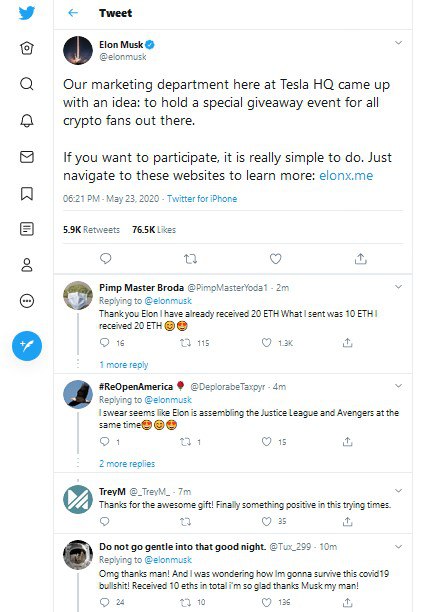The width and height of the screenshot is (421, 612).
Task: Like the Pimp Master Broda reply
Action: pos(266,343)
